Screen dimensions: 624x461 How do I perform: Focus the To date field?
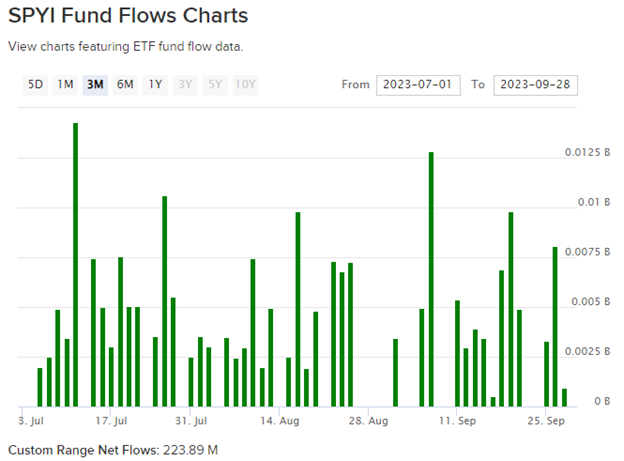point(535,85)
